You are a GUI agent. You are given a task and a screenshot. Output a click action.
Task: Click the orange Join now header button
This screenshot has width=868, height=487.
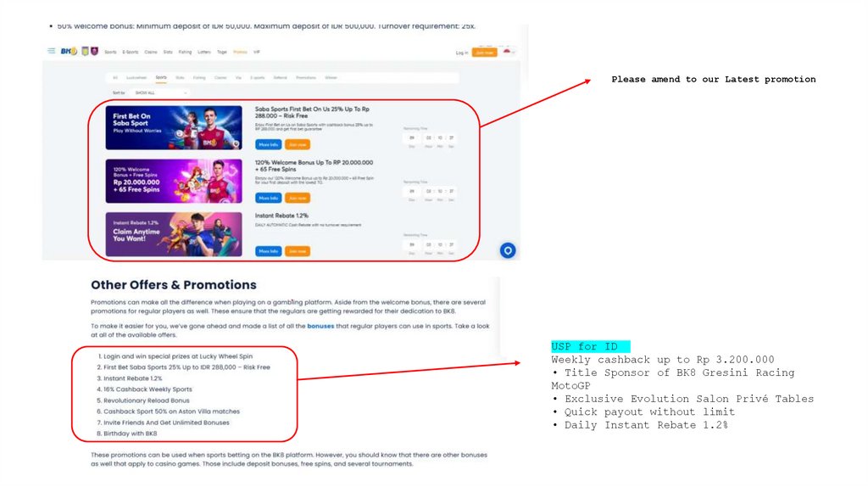tap(484, 52)
